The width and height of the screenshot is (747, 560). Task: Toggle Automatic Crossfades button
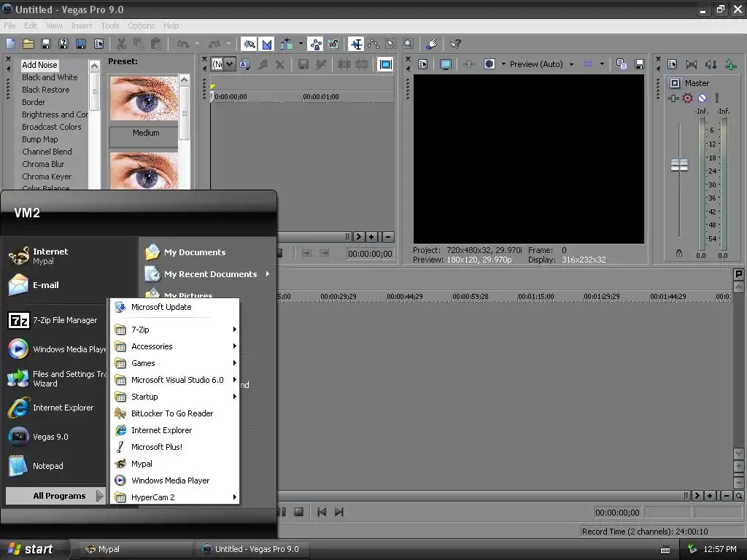coord(267,44)
